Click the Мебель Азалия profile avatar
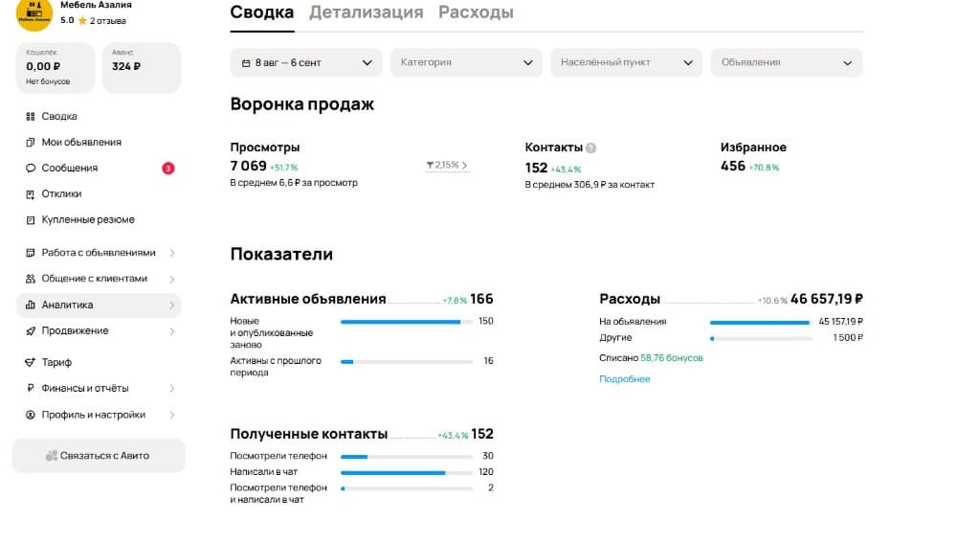Image resolution: width=980 pixels, height=543 pixels. pos(34,13)
